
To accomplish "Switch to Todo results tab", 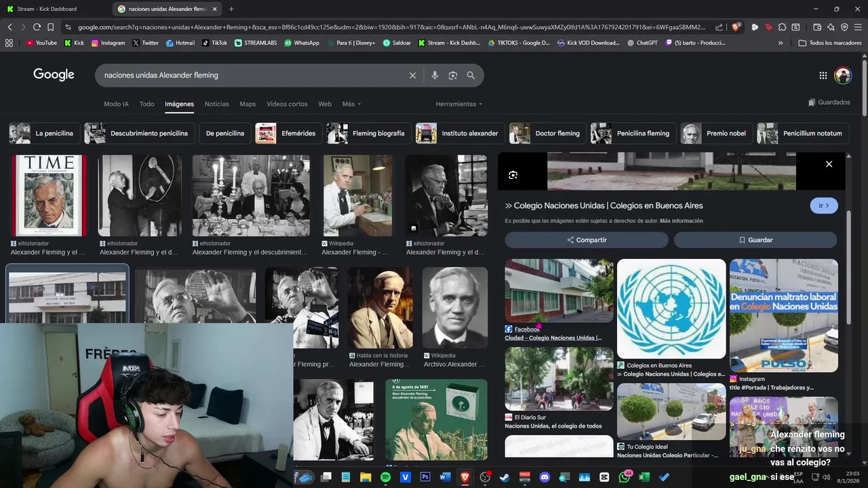I will point(146,104).
